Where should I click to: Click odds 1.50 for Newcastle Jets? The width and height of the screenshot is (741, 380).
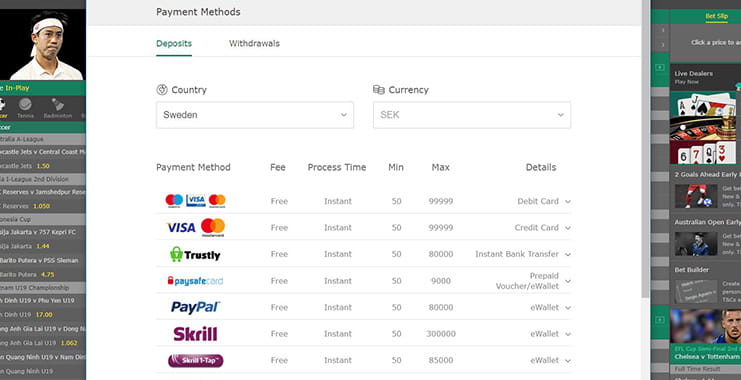pyautogui.click(x=43, y=166)
